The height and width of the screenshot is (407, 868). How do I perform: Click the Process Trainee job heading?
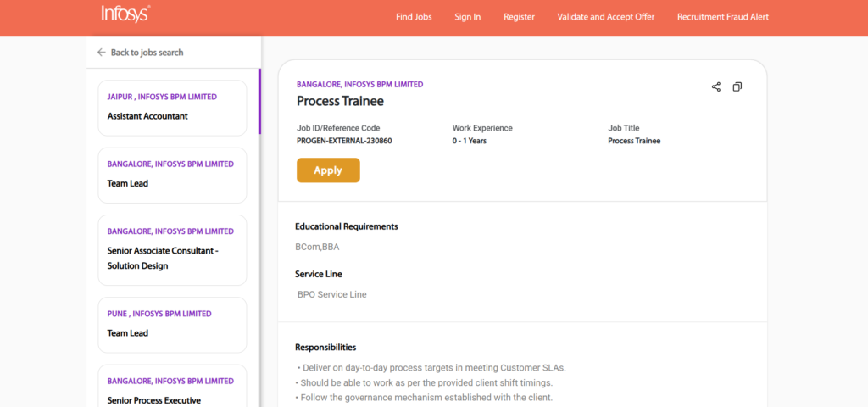point(340,101)
